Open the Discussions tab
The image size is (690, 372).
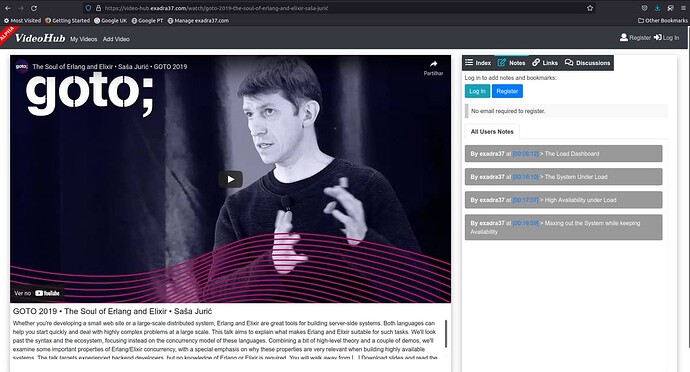pos(587,63)
